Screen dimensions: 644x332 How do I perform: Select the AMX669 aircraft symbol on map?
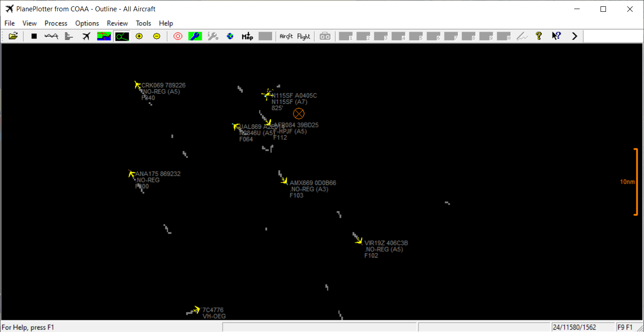click(x=284, y=181)
